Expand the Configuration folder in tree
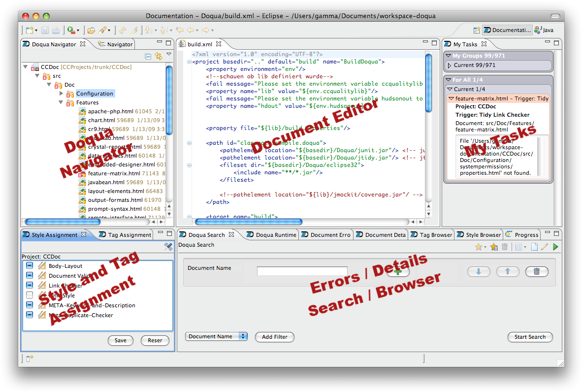This screenshot has width=582, height=392. [62, 94]
